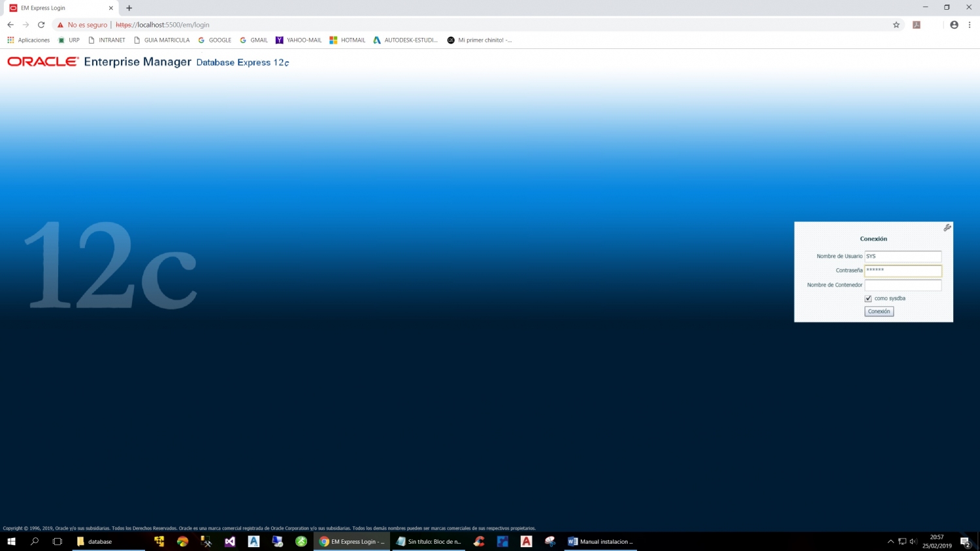Open Visual Studio from the taskbar
Screen dimensions: 980x551
[230, 541]
